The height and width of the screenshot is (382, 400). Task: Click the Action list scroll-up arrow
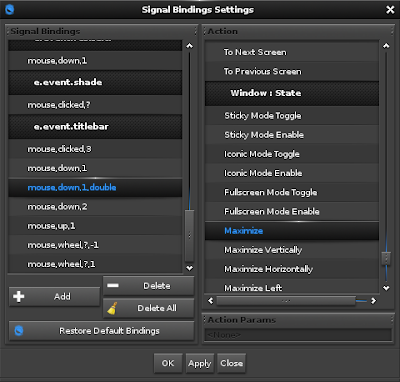(386, 46)
